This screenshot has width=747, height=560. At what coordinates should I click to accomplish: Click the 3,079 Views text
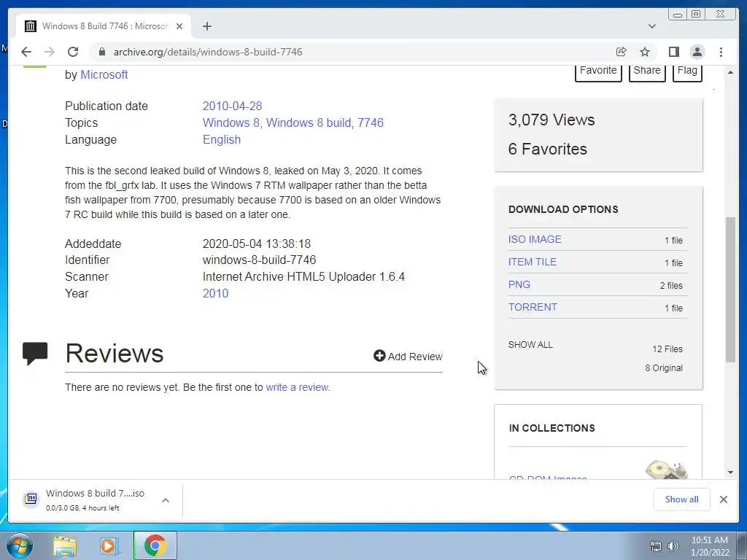point(551,120)
